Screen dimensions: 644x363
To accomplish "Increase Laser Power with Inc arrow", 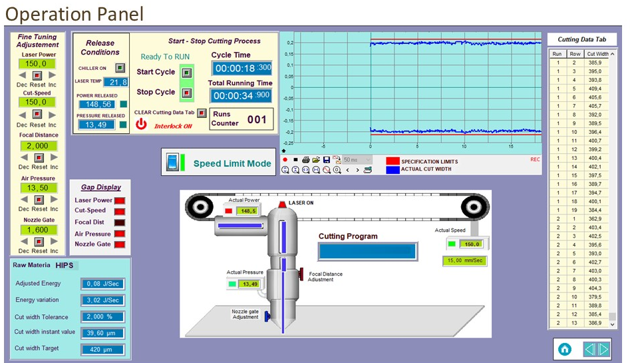I will (54, 75).
